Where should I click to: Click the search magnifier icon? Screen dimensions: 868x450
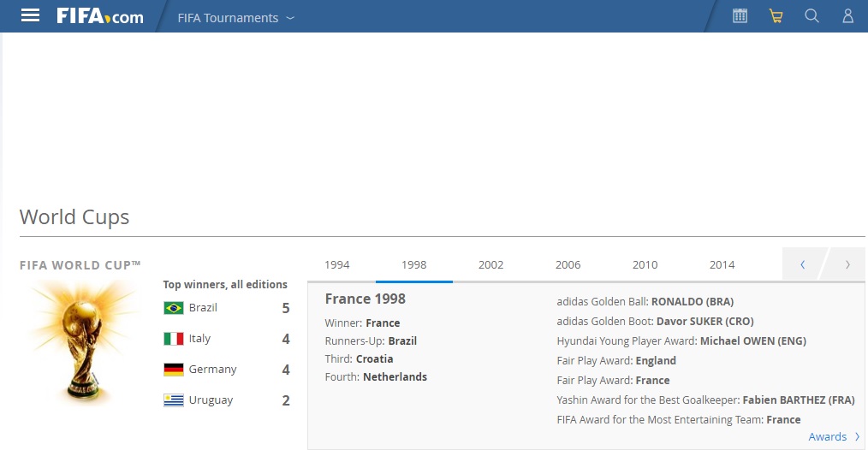coord(812,16)
